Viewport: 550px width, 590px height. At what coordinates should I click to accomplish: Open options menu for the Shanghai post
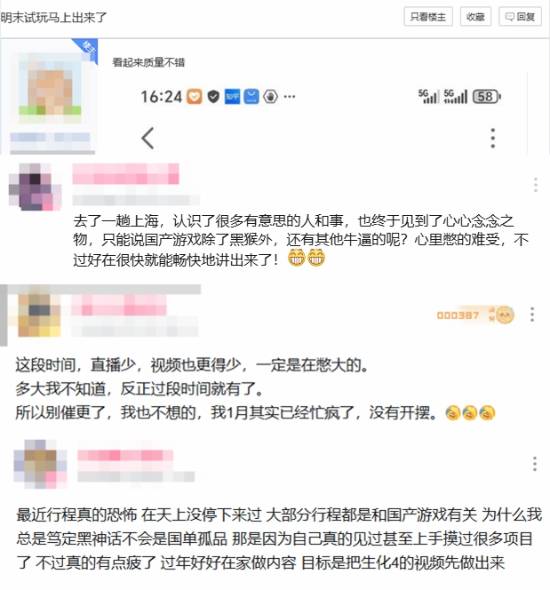[x=536, y=185]
